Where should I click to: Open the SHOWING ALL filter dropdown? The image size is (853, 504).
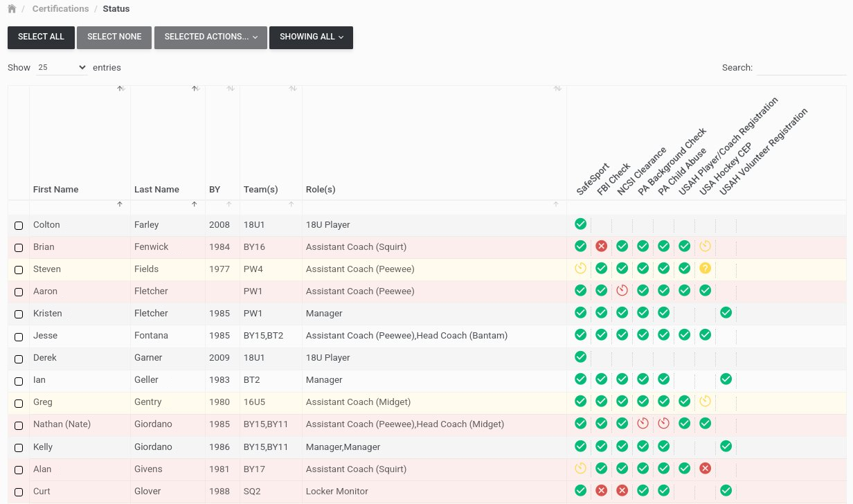point(311,37)
